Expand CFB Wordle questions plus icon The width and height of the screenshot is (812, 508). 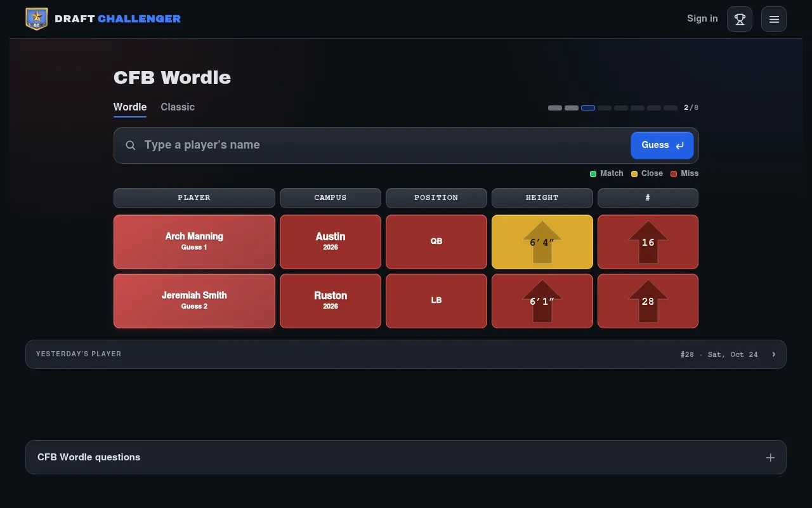click(x=770, y=457)
